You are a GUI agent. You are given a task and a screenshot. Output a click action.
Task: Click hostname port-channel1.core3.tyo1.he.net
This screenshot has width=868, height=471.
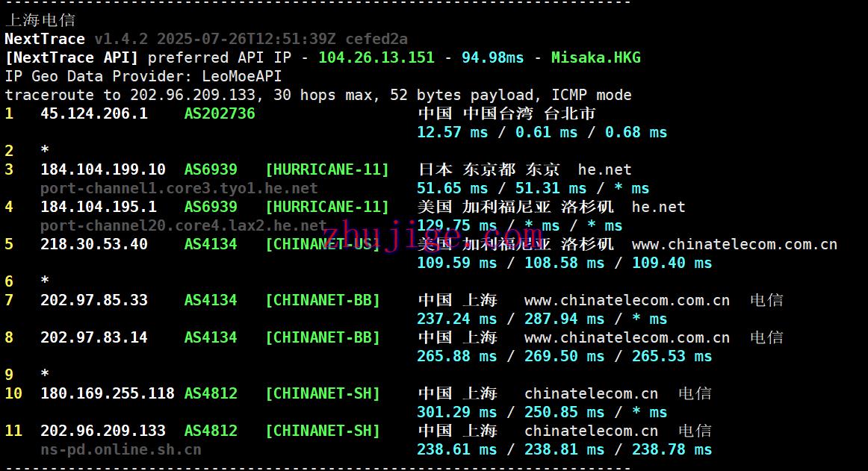[x=179, y=188]
